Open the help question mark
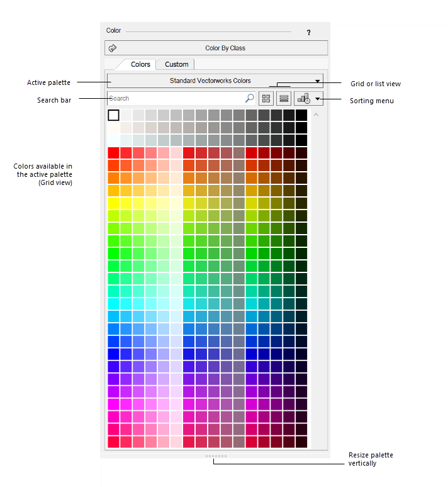 (308, 33)
